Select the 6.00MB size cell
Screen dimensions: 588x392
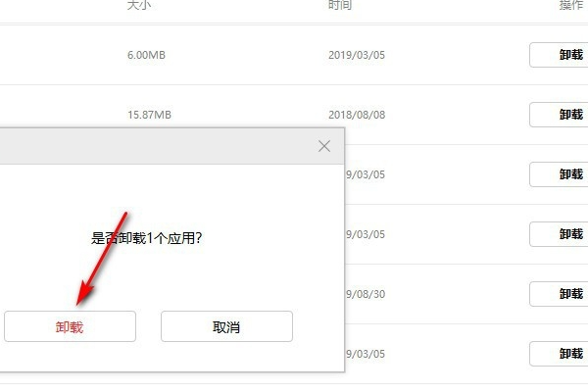[146, 55]
